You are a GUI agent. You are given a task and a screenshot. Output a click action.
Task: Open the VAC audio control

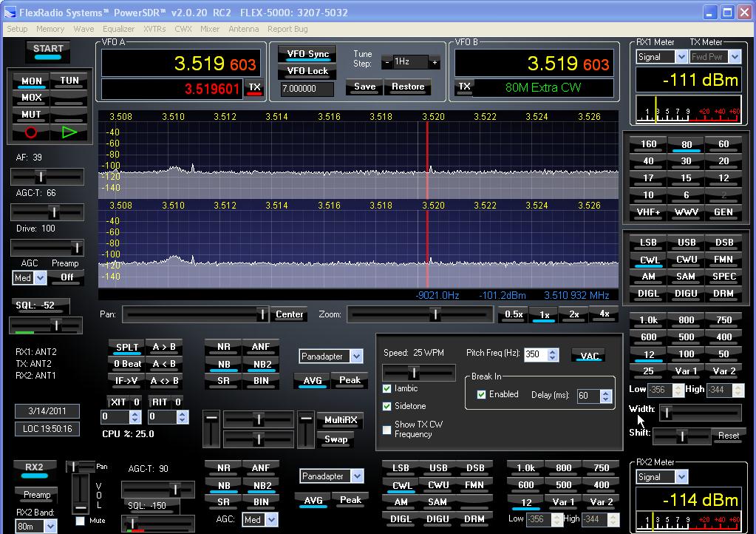588,355
